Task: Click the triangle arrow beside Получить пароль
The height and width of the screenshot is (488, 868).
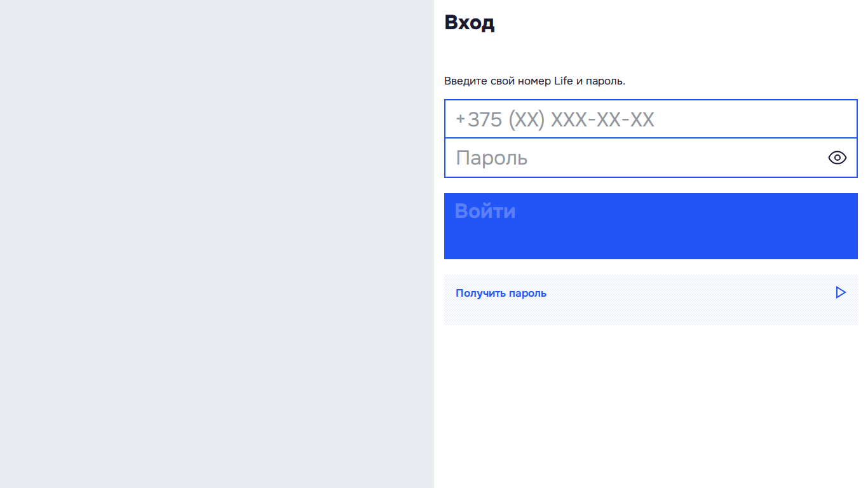Action: (x=841, y=292)
